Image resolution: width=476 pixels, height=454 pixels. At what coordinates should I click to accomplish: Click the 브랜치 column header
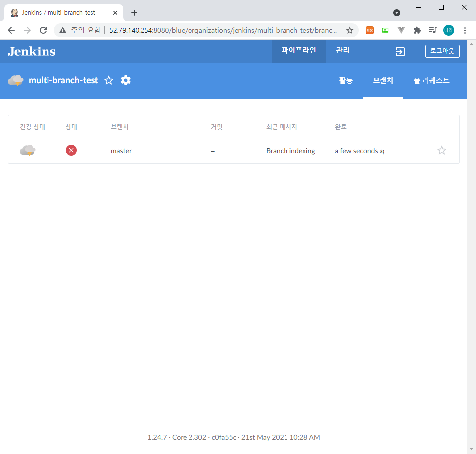120,127
